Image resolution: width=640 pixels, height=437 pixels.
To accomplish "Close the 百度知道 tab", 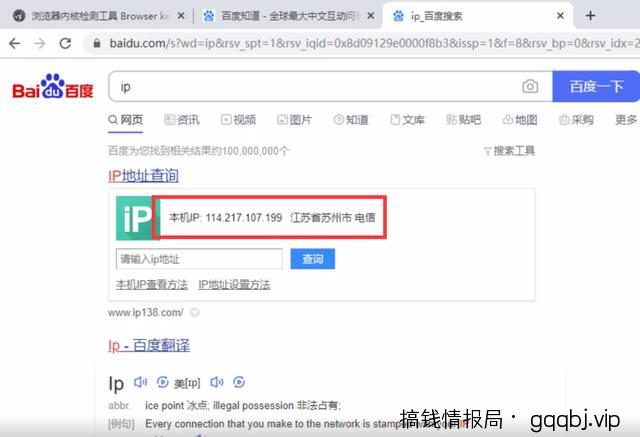I will tap(371, 16).
